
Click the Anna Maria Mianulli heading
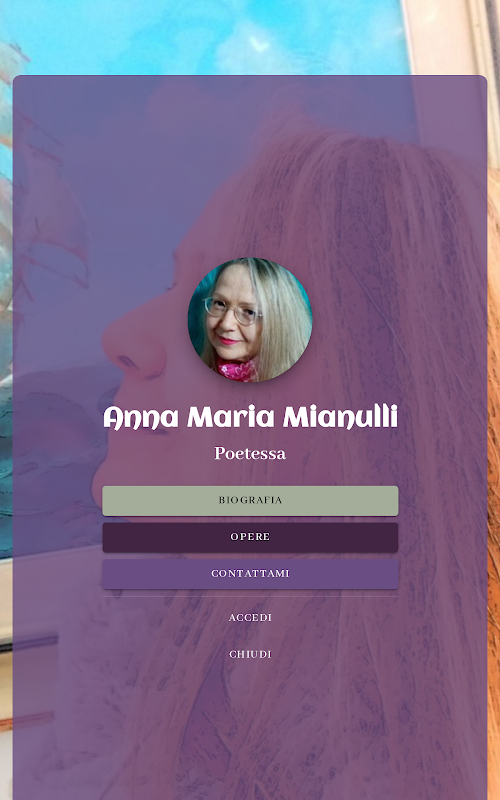[250, 417]
